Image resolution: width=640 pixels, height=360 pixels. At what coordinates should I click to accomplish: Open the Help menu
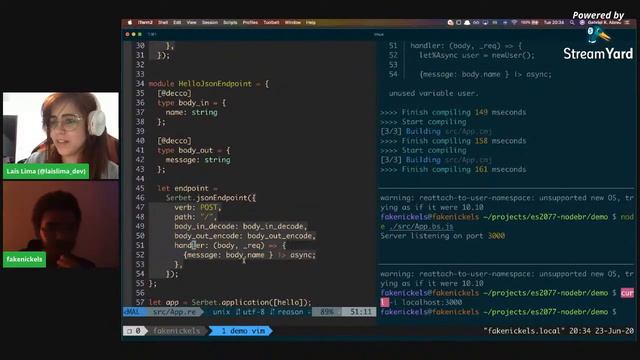click(x=311, y=22)
